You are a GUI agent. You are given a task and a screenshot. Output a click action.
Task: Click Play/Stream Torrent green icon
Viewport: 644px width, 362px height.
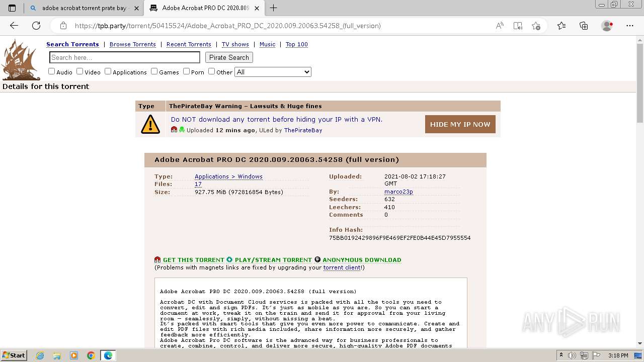click(x=229, y=260)
